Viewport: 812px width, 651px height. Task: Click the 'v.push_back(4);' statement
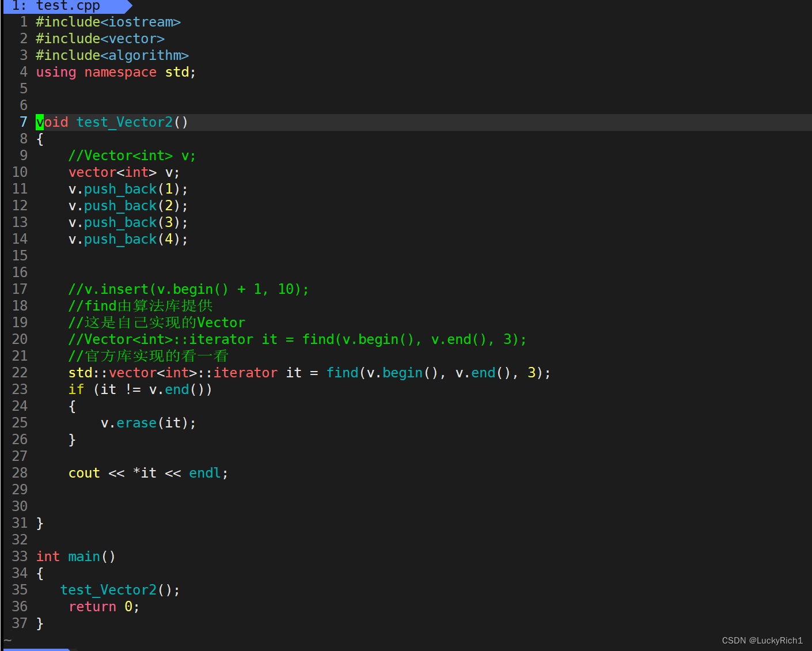click(x=128, y=239)
